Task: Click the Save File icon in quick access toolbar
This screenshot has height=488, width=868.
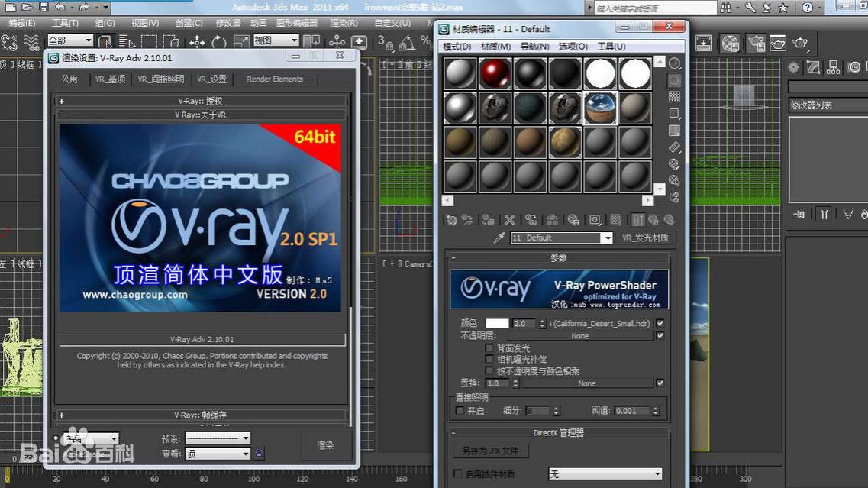Action: tap(44, 7)
